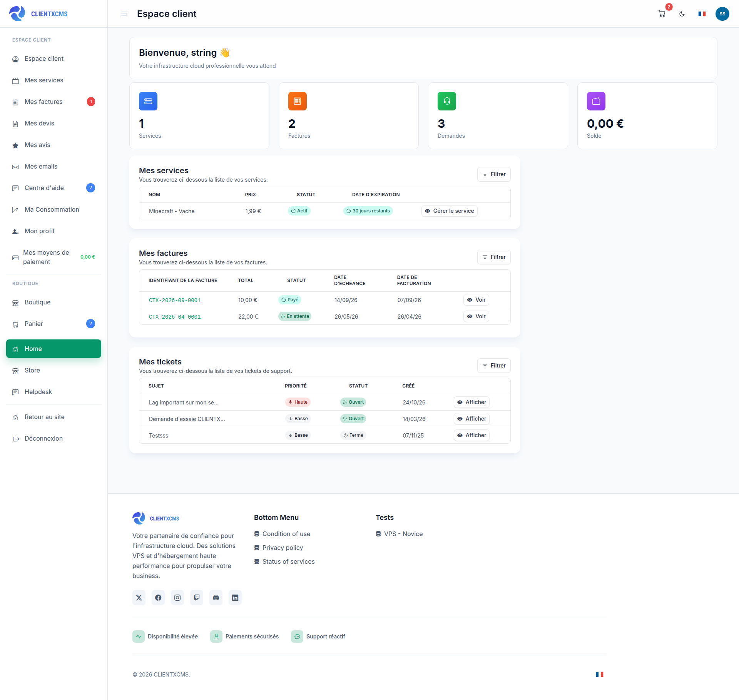Image resolution: width=739 pixels, height=700 pixels.
Task: Open Ma Consommation in sidebar
Action: point(54,209)
